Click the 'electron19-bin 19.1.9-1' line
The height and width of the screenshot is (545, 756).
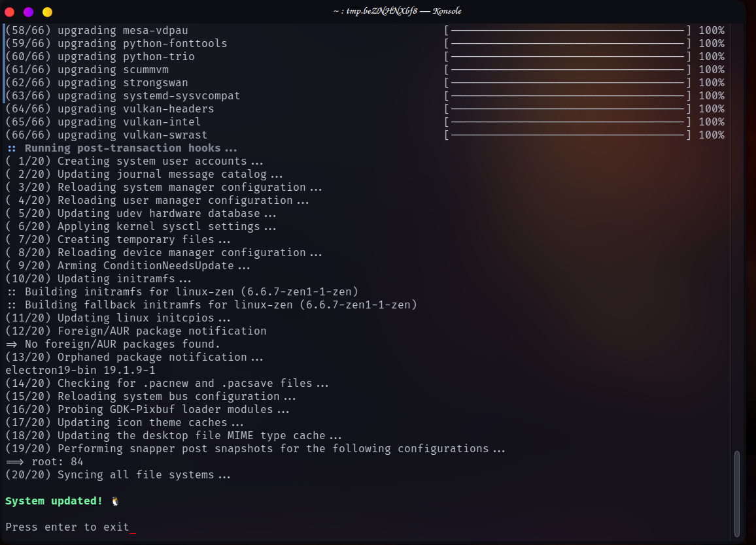(x=80, y=370)
